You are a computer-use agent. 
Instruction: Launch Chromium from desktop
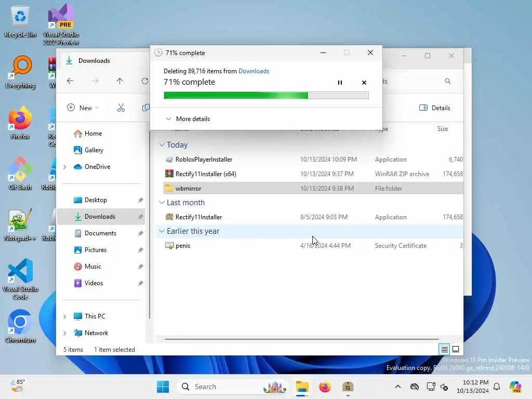pos(20,327)
